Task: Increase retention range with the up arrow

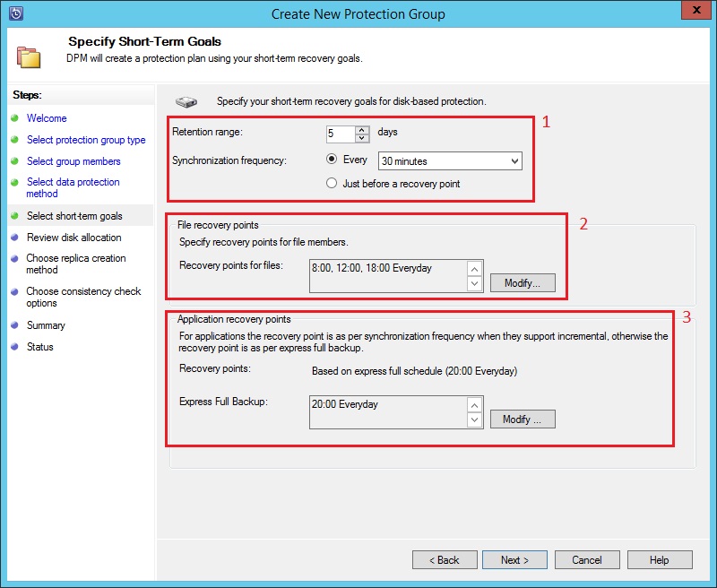Action: pyautogui.click(x=362, y=129)
